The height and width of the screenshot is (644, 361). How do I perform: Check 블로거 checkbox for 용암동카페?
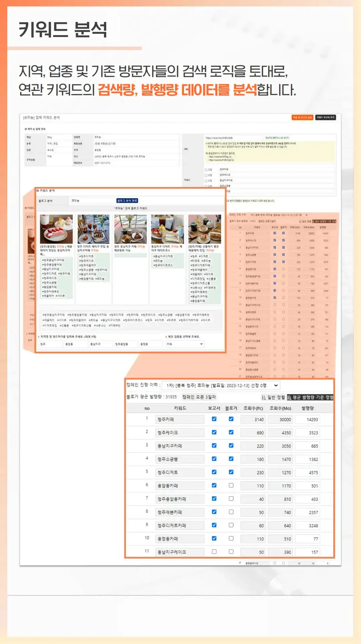(231, 485)
